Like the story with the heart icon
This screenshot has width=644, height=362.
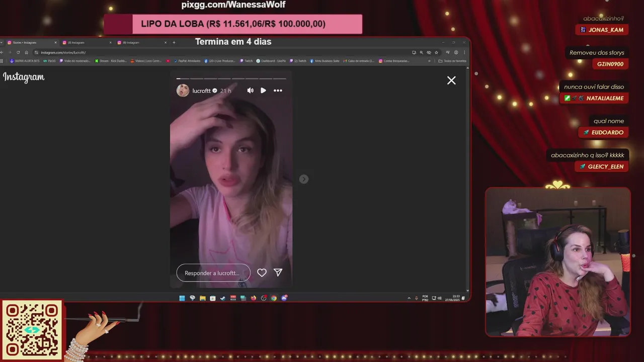[262, 273]
